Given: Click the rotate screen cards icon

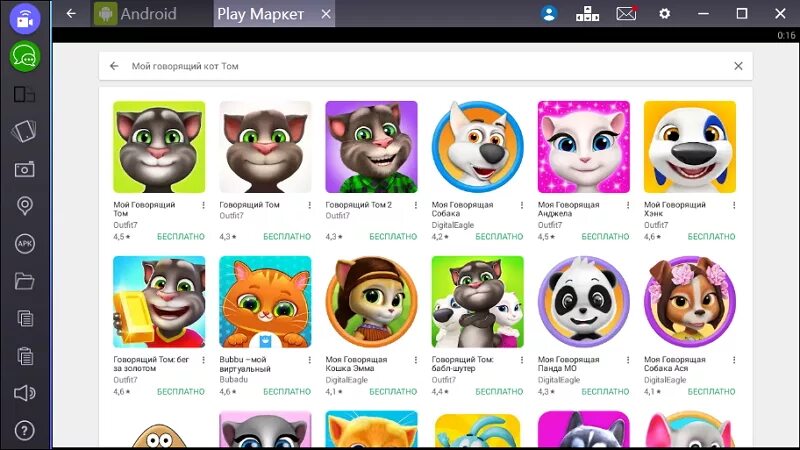Looking at the screenshot, I should 24,131.
